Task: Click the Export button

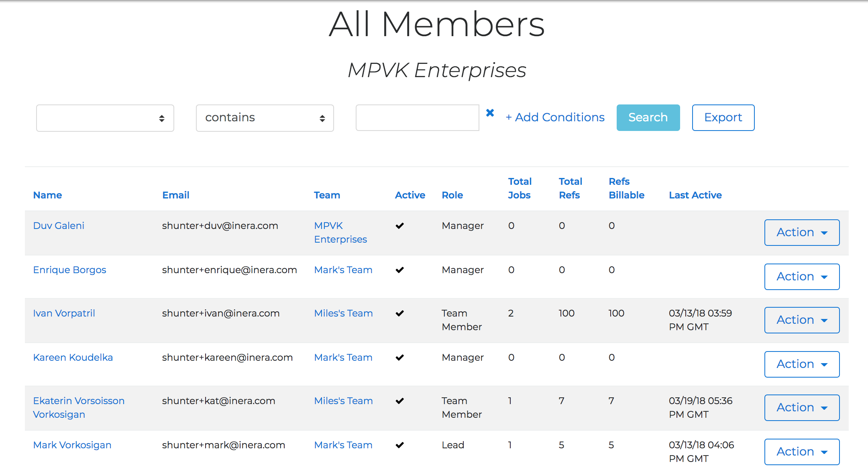Action: (x=723, y=118)
